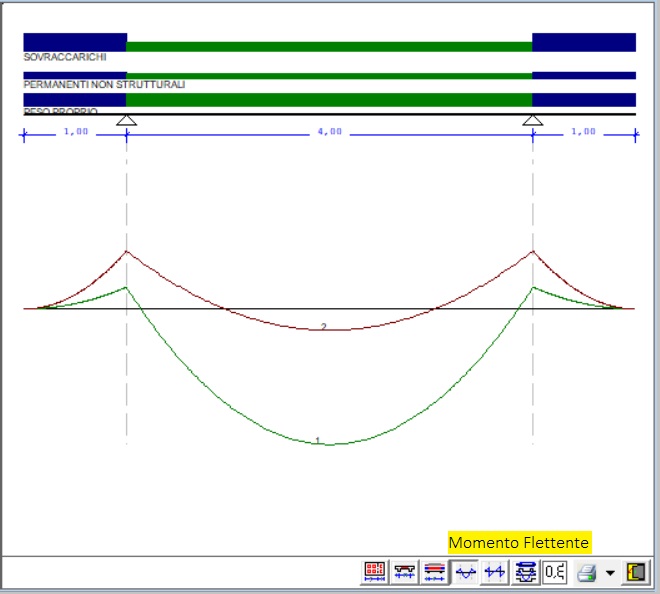The width and height of the screenshot is (660, 594).
Task: Show the beam cross-section geometry view
Action: tap(405, 572)
